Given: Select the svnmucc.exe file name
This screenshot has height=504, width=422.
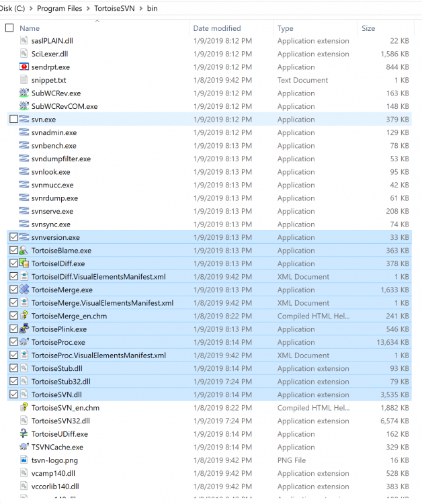Looking at the screenshot, I should point(52,185).
